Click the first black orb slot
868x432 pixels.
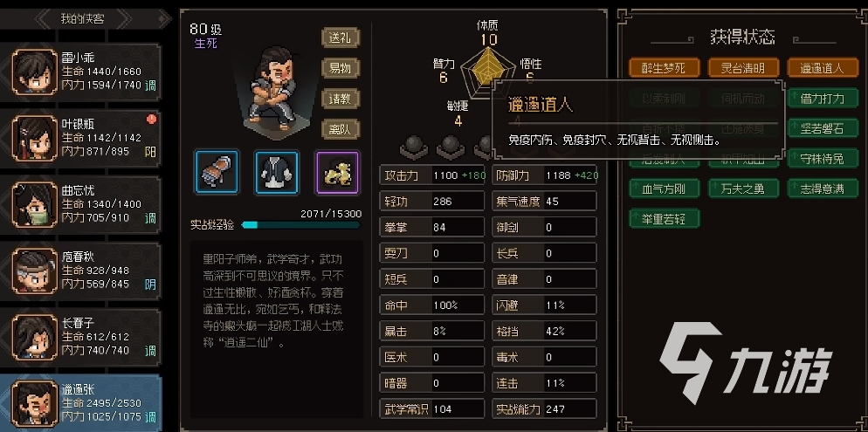[414, 147]
